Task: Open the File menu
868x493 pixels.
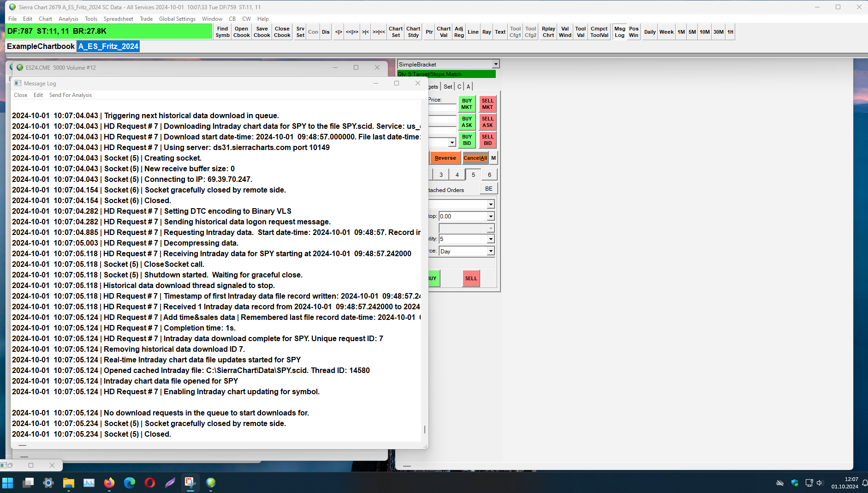Action: [12, 19]
